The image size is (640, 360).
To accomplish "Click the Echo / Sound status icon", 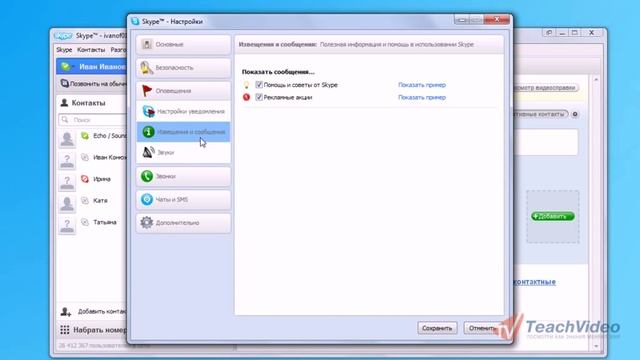I will tap(85, 136).
